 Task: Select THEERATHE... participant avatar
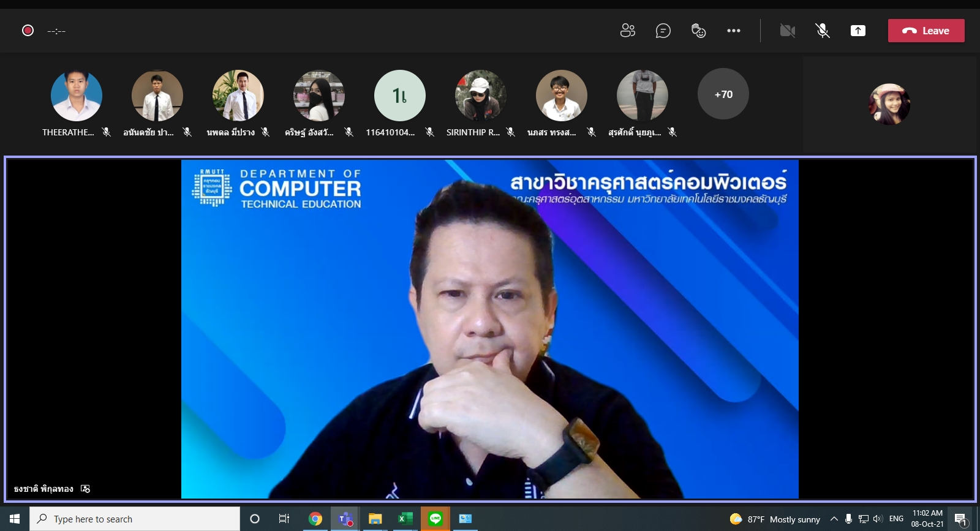coord(77,96)
